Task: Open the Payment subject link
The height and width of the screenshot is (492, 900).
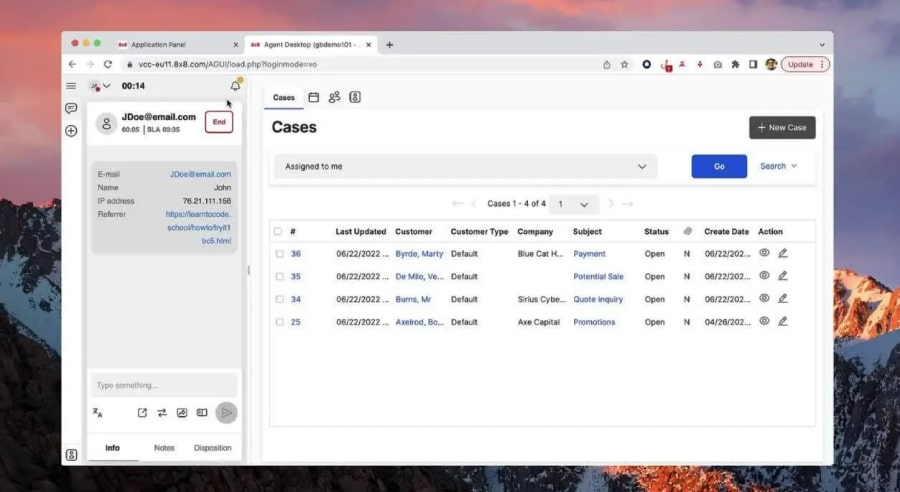Action: [x=589, y=254]
